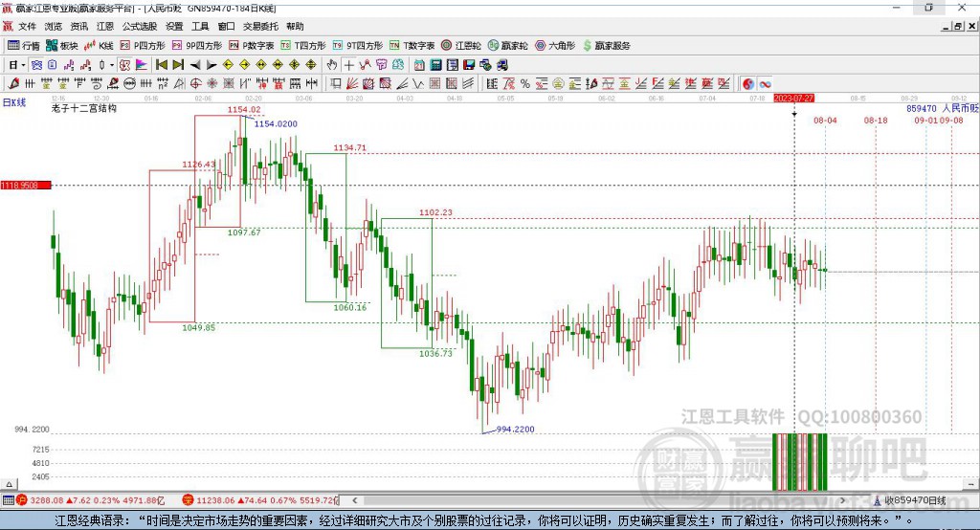Open the 江恩轮 Gann wheel
The image size is (980, 530).
pyautogui.click(x=461, y=46)
